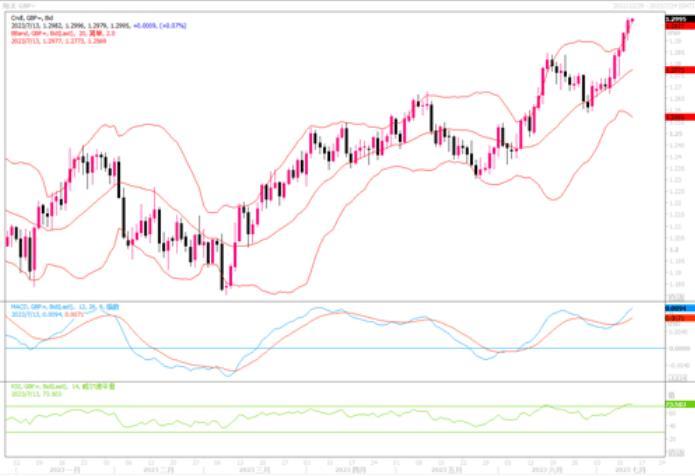This screenshot has height=476, width=695.
Task: Click the black 1.2995 current price tag
Action: (x=675, y=17)
